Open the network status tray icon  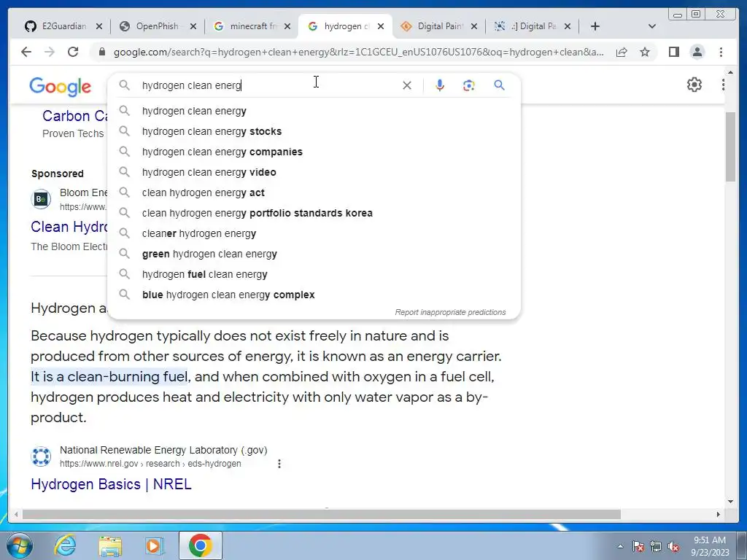coord(656,546)
